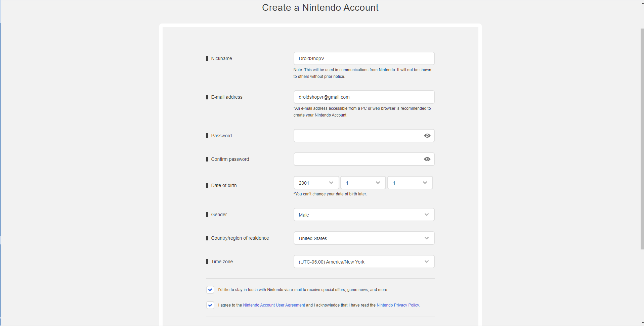Click the "Time zone" label
This screenshot has width=644, height=326.
pyautogui.click(x=222, y=262)
